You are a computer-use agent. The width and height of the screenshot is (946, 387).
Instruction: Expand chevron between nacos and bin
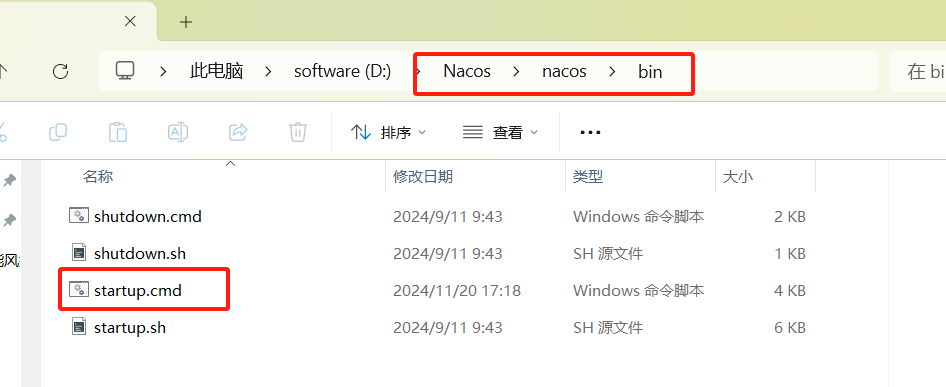click(x=612, y=71)
